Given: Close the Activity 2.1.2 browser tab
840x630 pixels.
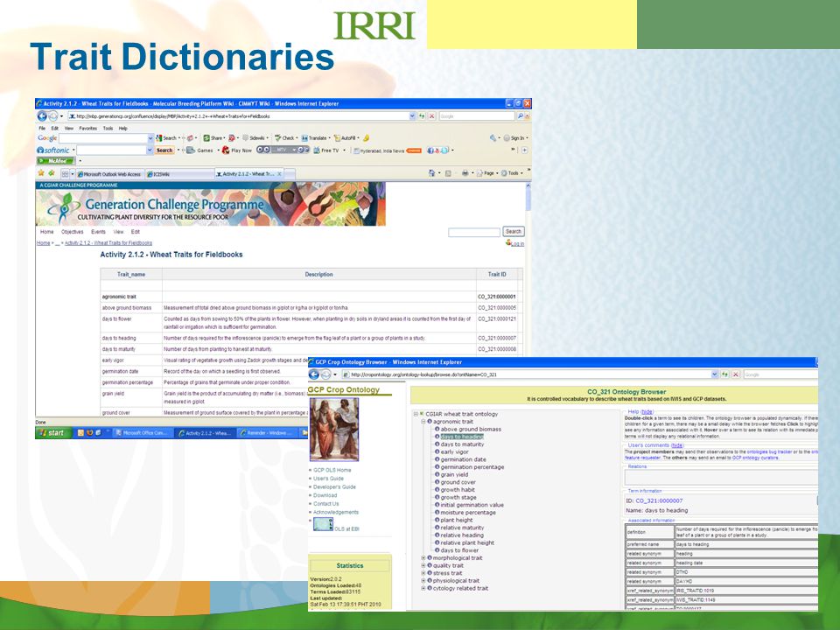Looking at the screenshot, I should click(279, 174).
